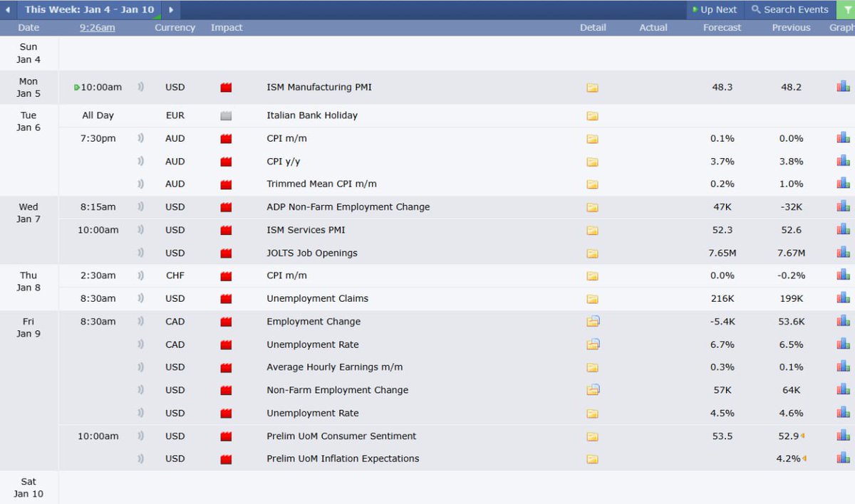Open detail folder for Unemployment Claims
The height and width of the screenshot is (504, 855).
point(592,299)
